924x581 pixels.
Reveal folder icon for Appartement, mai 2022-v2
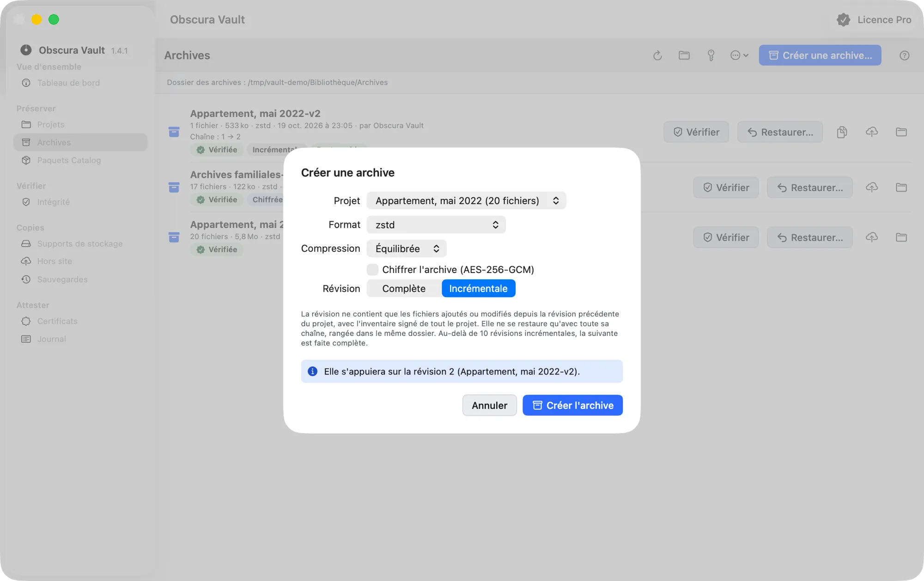[x=901, y=132]
